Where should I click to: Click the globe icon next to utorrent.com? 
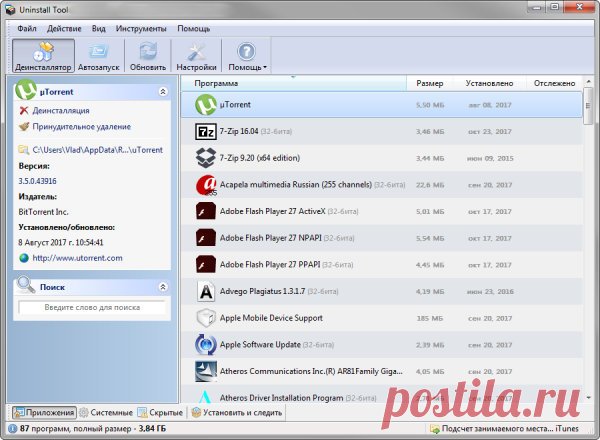tap(24, 258)
